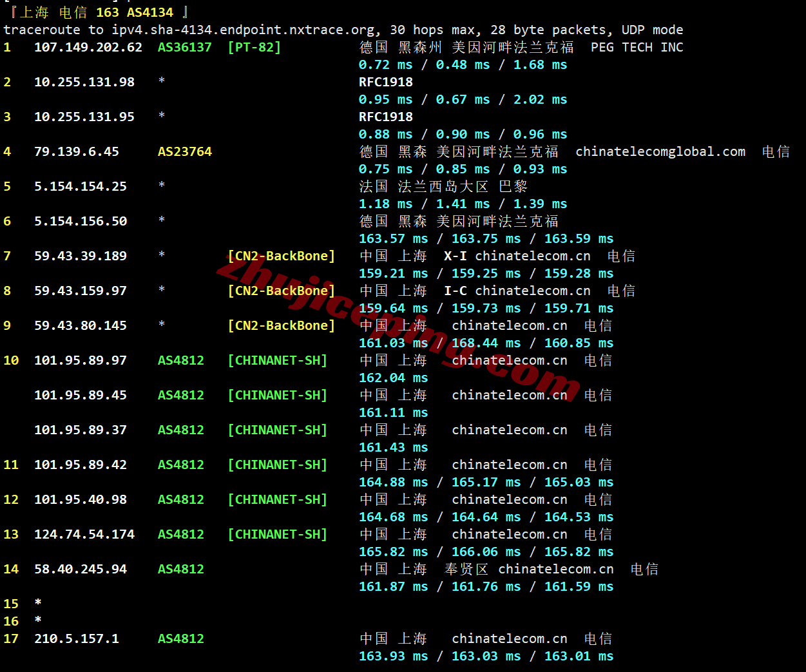806x672 pixels.
Task: Click latency 1.41 ms
Action: tap(463, 204)
